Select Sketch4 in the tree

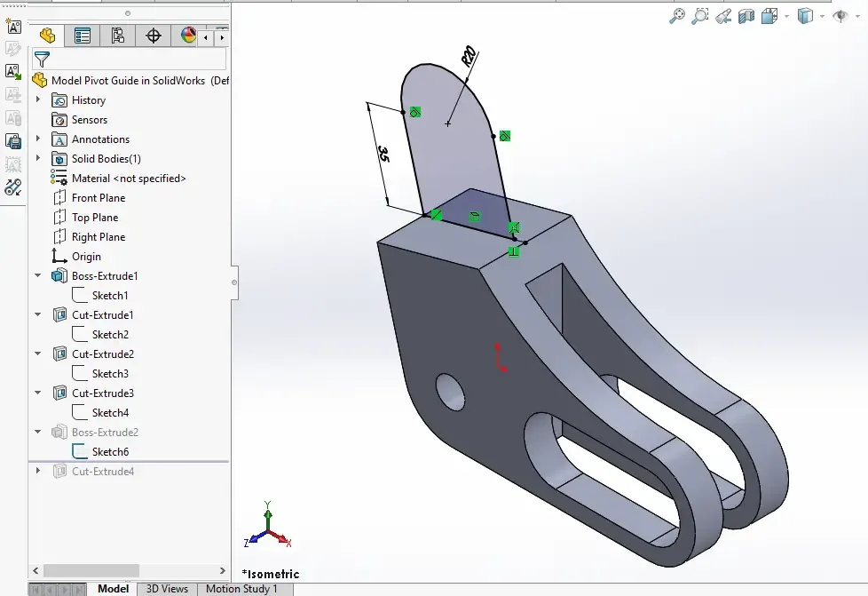(100, 413)
